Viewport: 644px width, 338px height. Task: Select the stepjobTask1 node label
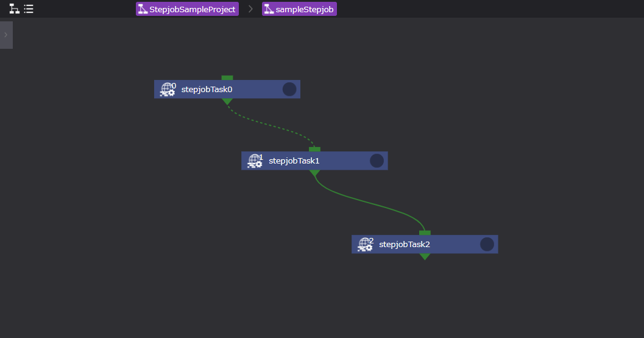pyautogui.click(x=294, y=161)
